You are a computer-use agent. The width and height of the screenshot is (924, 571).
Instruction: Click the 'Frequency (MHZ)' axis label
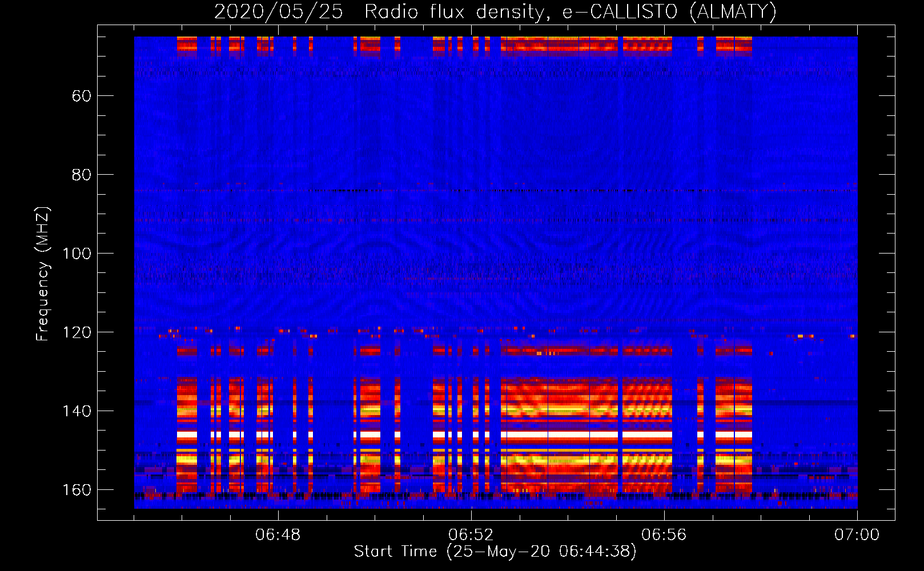[x=43, y=274]
